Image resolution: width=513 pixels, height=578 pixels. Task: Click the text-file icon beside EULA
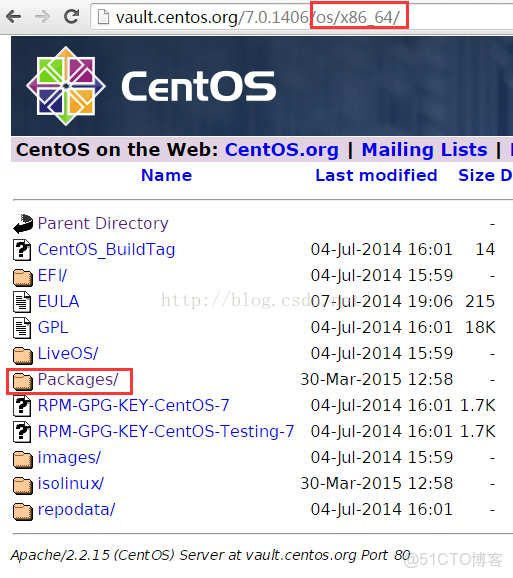(22, 302)
